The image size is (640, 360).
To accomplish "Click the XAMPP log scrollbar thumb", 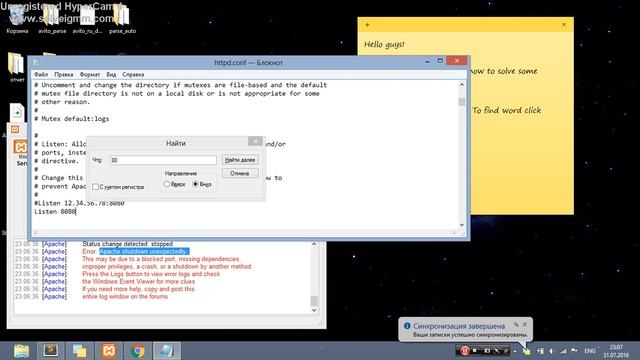I will [x=314, y=301].
